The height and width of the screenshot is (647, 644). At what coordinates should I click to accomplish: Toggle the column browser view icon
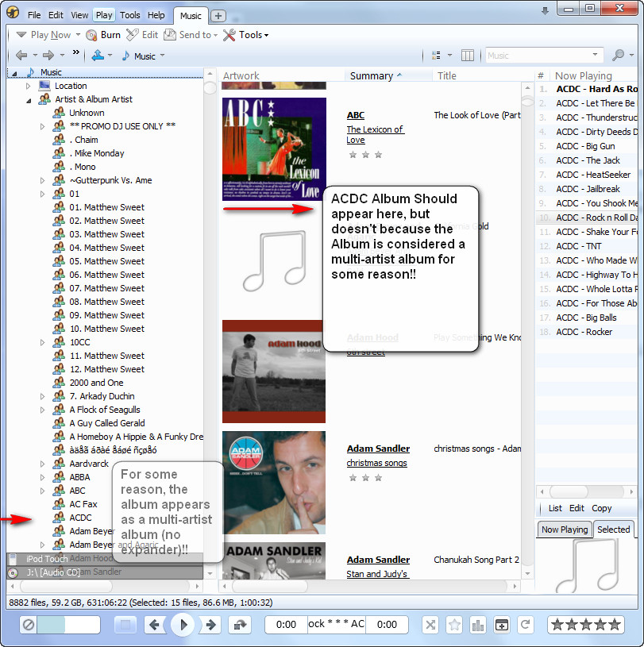pos(468,56)
